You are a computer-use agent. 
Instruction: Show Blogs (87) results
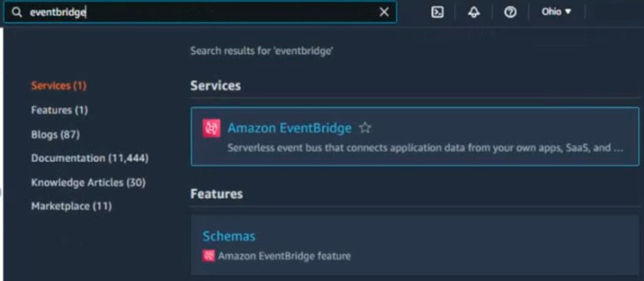[55, 134]
